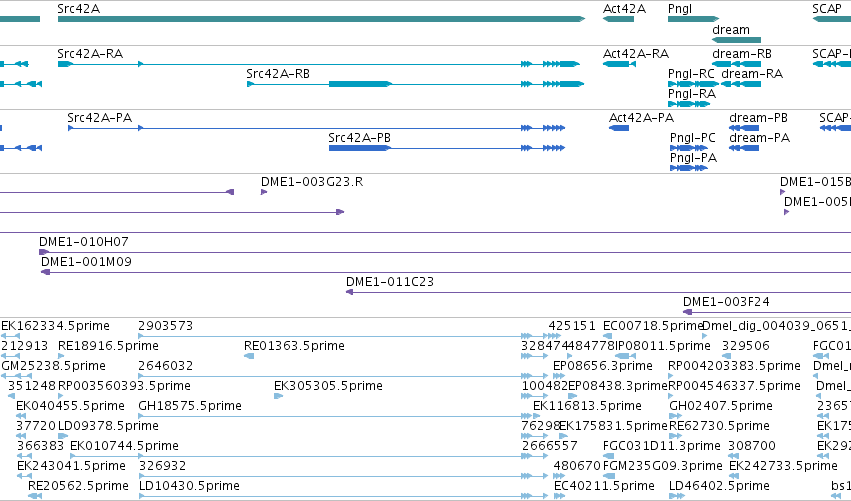Select protein Pngl-PA
Image resolution: width=851 pixels, height=501 pixels.
(x=689, y=168)
